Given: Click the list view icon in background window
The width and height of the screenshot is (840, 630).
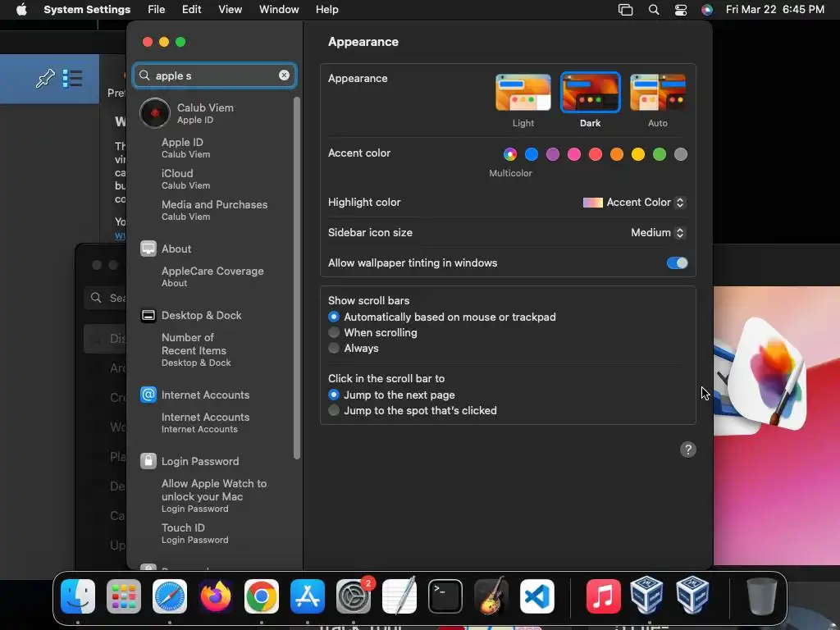Looking at the screenshot, I should 72,78.
